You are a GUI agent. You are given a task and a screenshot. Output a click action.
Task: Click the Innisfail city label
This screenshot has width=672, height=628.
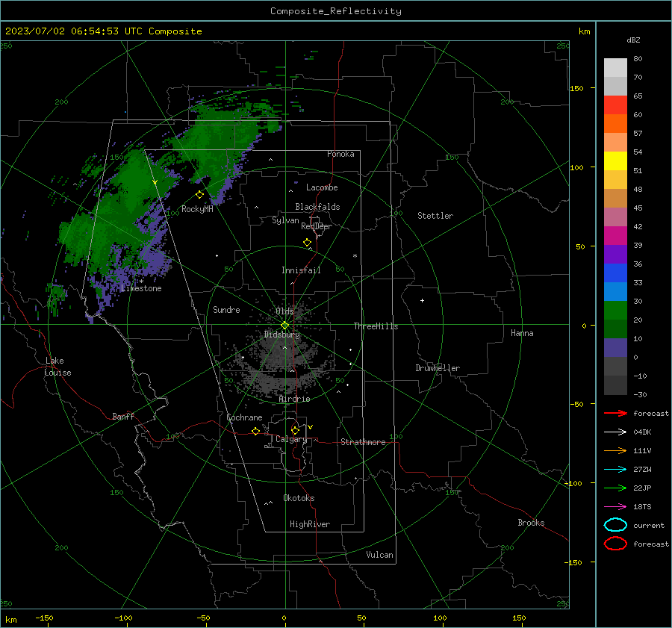click(x=301, y=270)
